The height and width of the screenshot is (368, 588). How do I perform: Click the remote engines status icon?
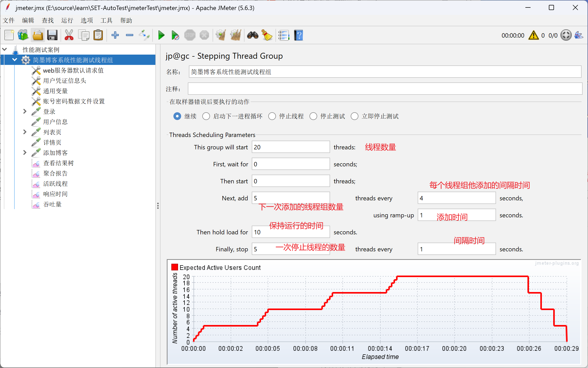pos(566,35)
